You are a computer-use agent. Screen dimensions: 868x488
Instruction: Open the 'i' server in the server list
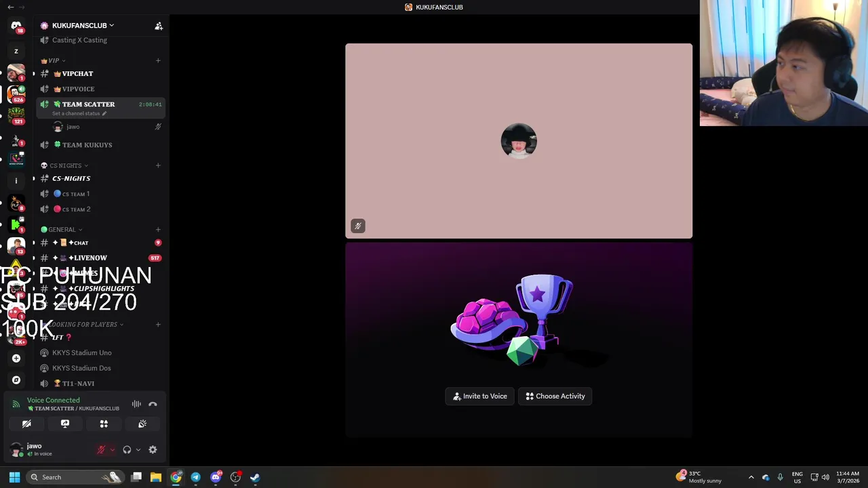pyautogui.click(x=16, y=180)
